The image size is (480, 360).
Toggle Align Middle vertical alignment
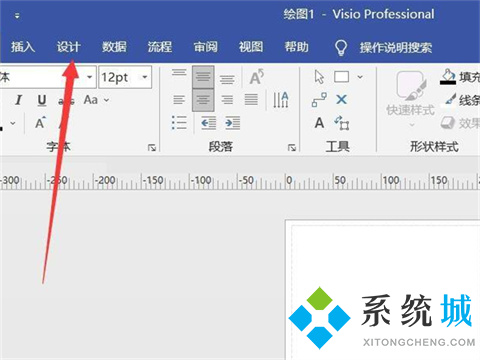click(203, 77)
